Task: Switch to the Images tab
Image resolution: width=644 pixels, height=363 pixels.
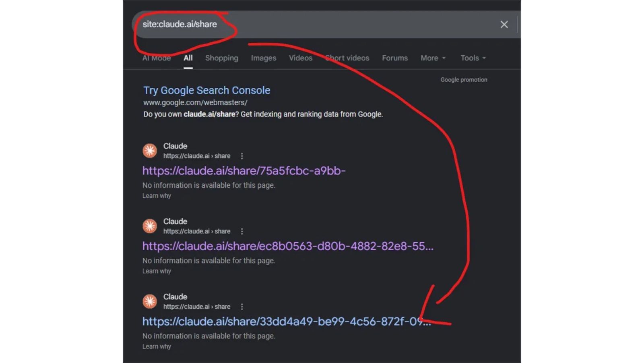Action: click(264, 58)
